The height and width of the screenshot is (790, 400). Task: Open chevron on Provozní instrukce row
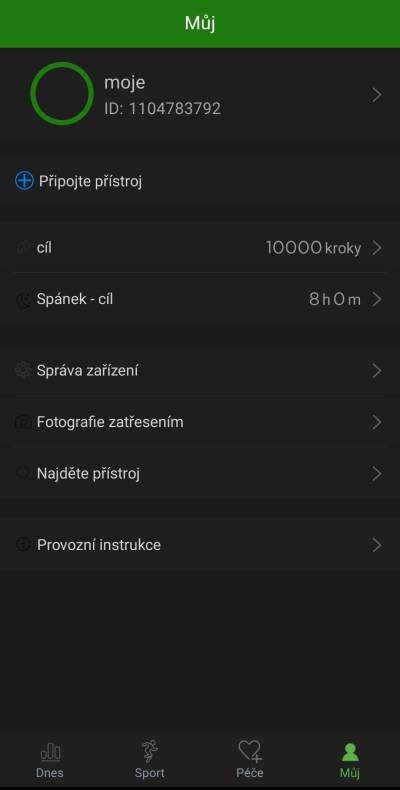[x=377, y=545]
